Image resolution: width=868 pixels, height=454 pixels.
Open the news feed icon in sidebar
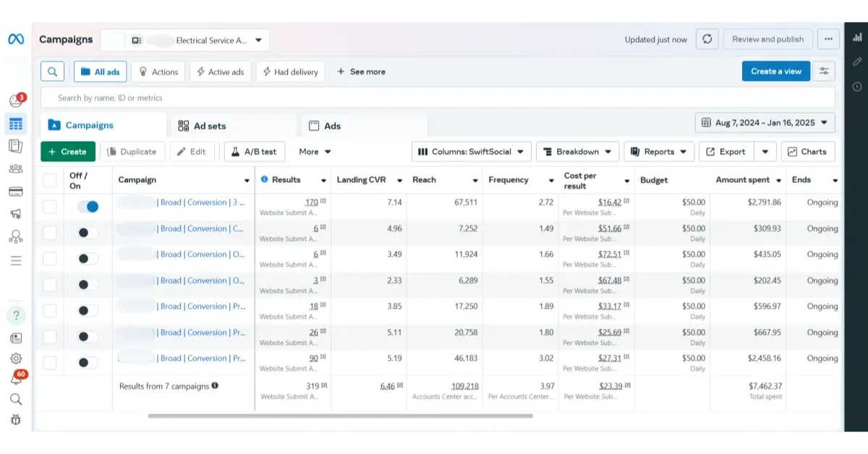coord(16,338)
